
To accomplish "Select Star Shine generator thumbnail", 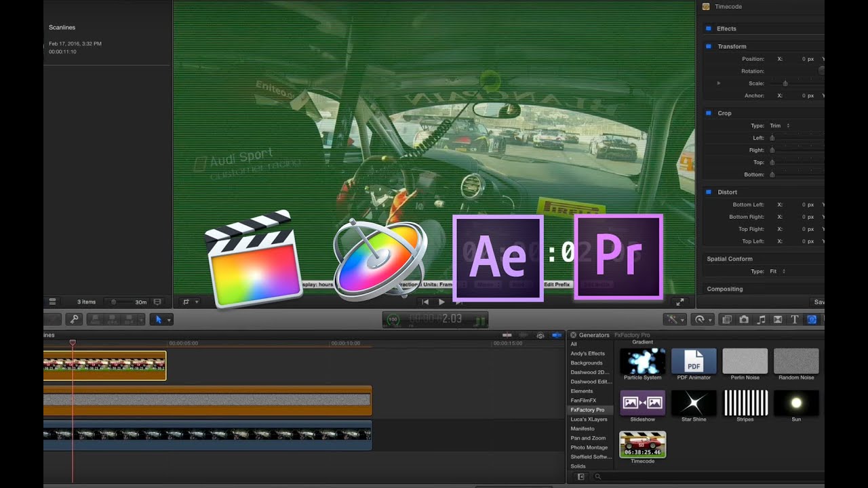I will [x=694, y=403].
